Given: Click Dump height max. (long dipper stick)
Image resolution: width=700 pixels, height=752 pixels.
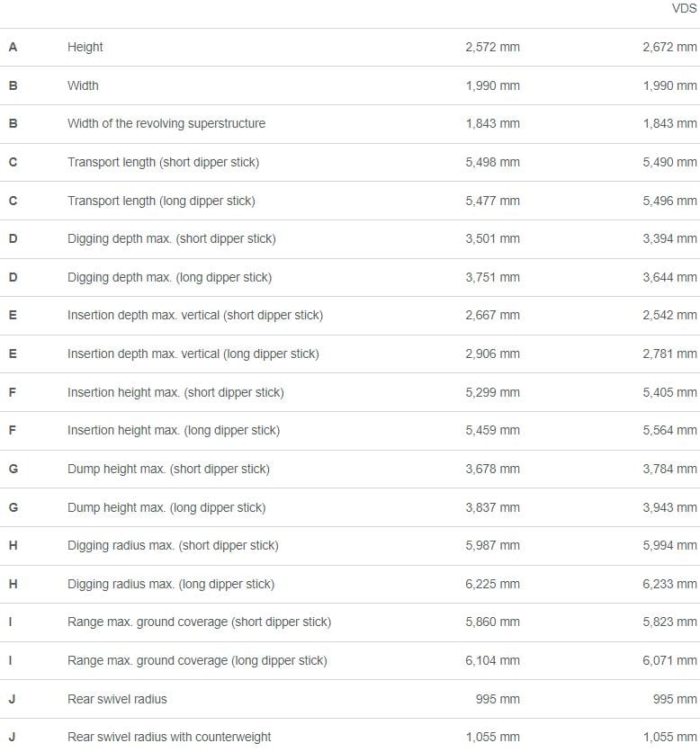Looking at the screenshot, I should click(166, 507).
